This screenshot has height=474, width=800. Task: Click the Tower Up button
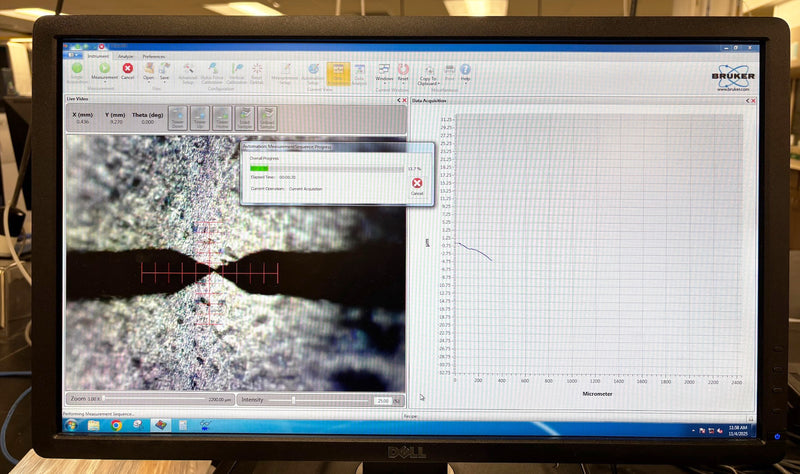pos(200,118)
